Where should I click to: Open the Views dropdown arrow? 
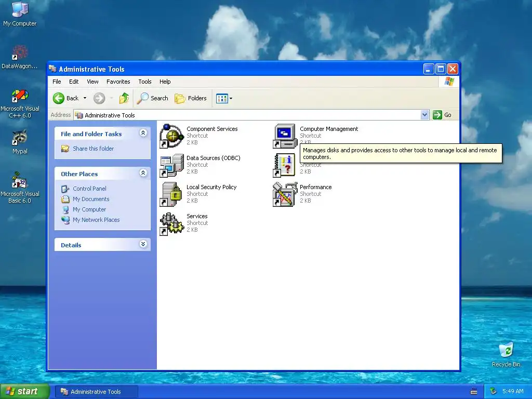pyautogui.click(x=231, y=98)
